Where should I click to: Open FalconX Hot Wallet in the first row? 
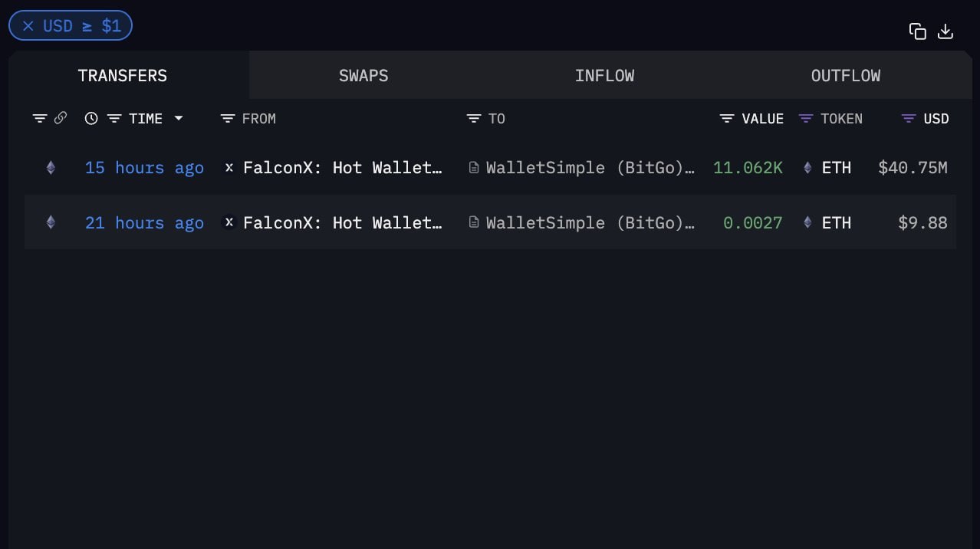343,168
